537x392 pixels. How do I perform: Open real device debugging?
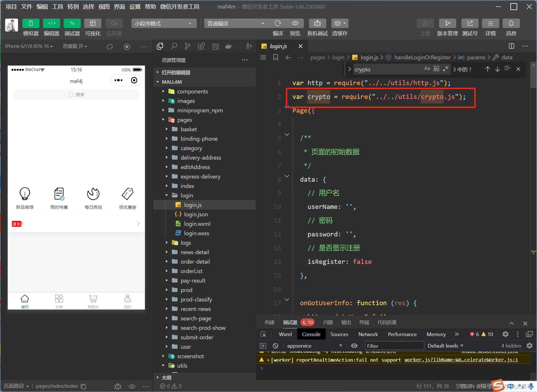click(317, 23)
